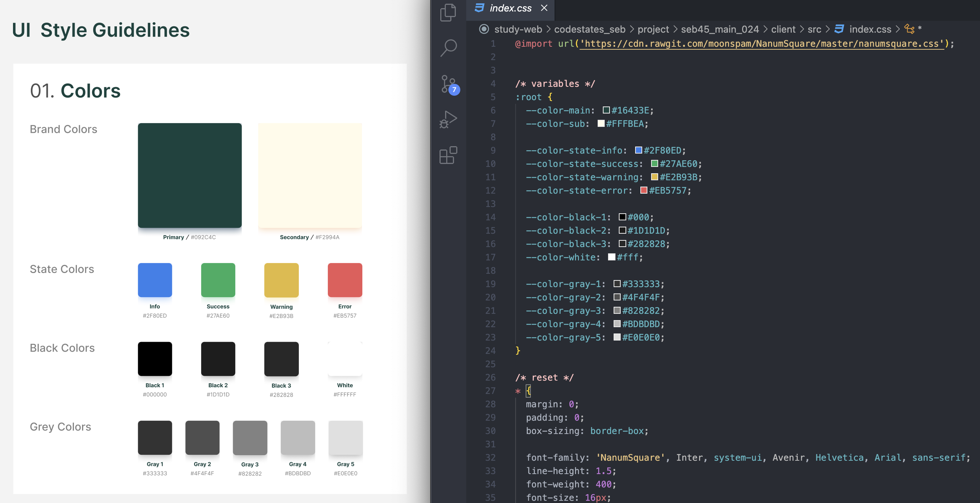The height and width of the screenshot is (503, 980).
Task: Click the Warning state color swatch
Action: tap(281, 280)
